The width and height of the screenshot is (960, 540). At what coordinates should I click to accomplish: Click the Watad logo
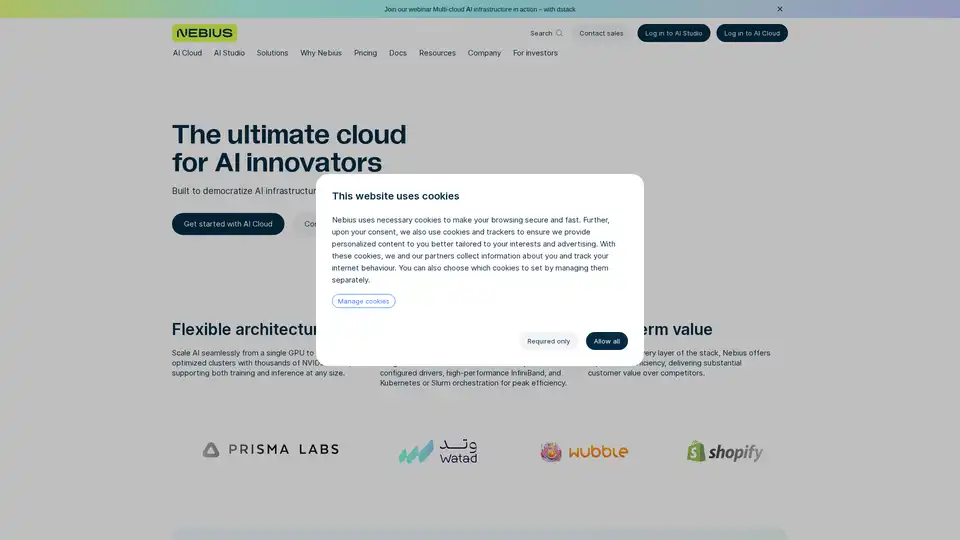[438, 452]
